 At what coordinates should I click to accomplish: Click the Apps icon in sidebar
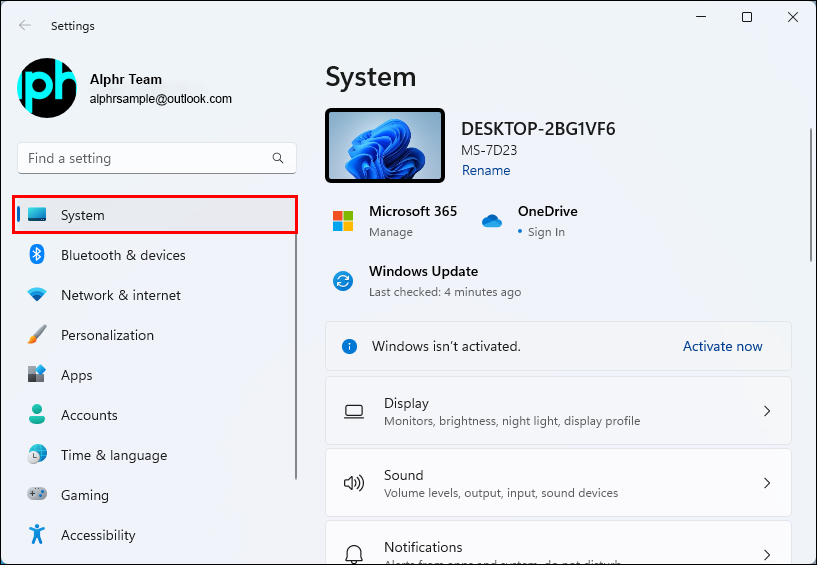(x=37, y=374)
